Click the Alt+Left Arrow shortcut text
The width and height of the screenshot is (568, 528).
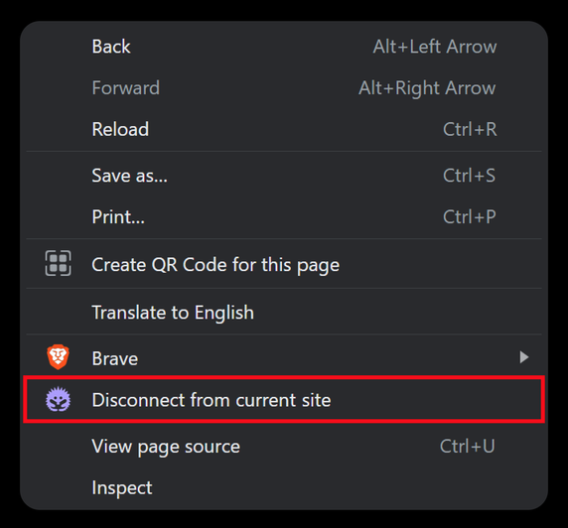435,47
